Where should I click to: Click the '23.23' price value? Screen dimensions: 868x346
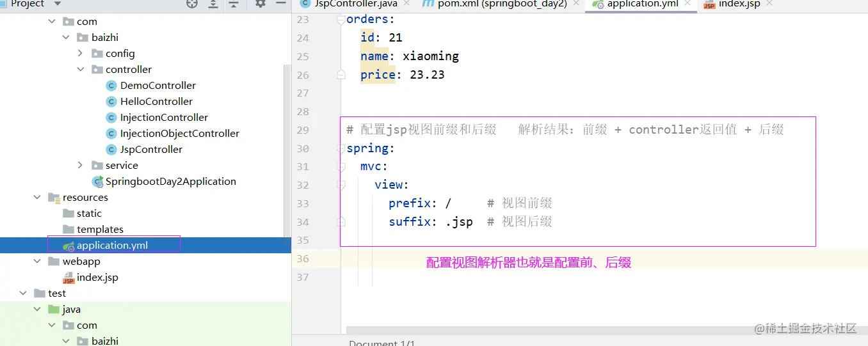(x=427, y=75)
